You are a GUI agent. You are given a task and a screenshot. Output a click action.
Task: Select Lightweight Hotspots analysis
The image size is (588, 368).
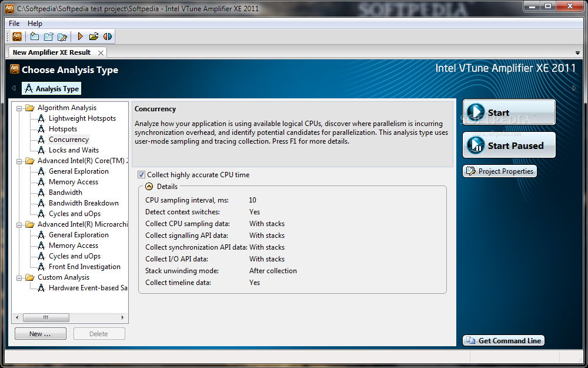pos(82,118)
